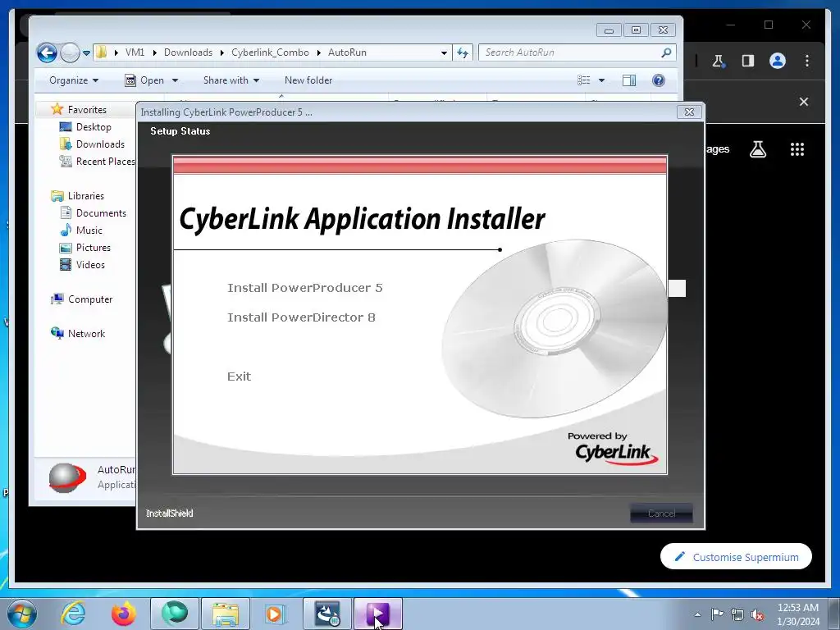840x630 pixels.
Task: Switch to Supermium browser in taskbar
Action: (x=175, y=614)
